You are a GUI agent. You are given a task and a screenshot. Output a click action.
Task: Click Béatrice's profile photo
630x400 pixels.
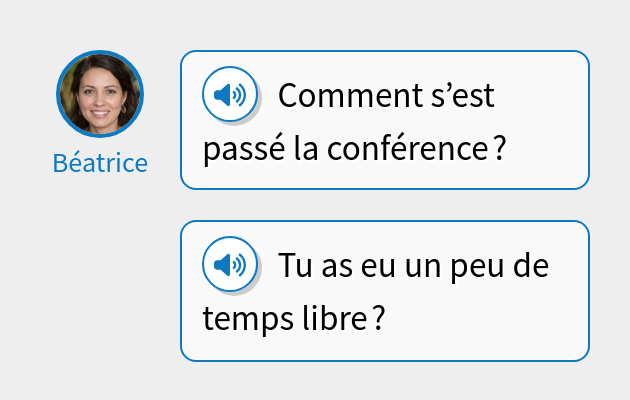pyautogui.click(x=100, y=93)
